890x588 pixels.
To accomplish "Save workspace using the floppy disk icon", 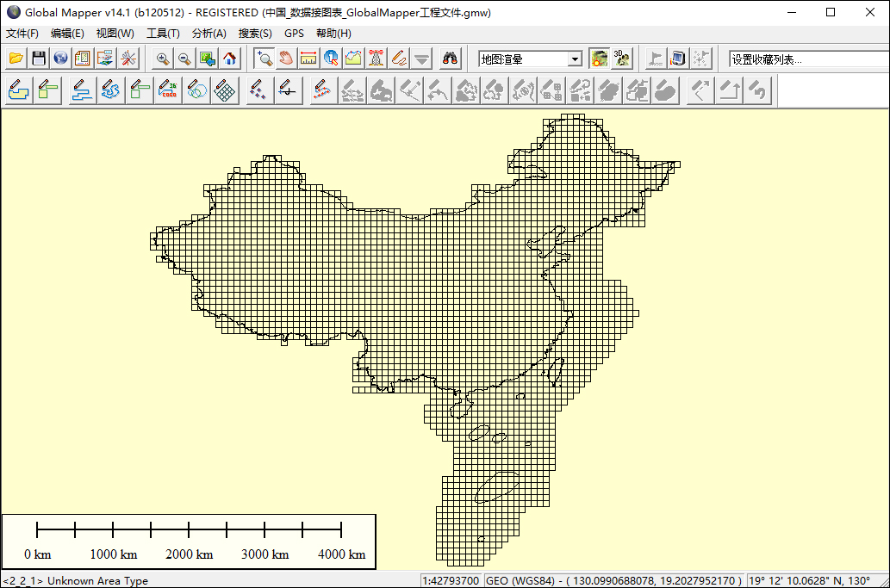I will (38, 59).
